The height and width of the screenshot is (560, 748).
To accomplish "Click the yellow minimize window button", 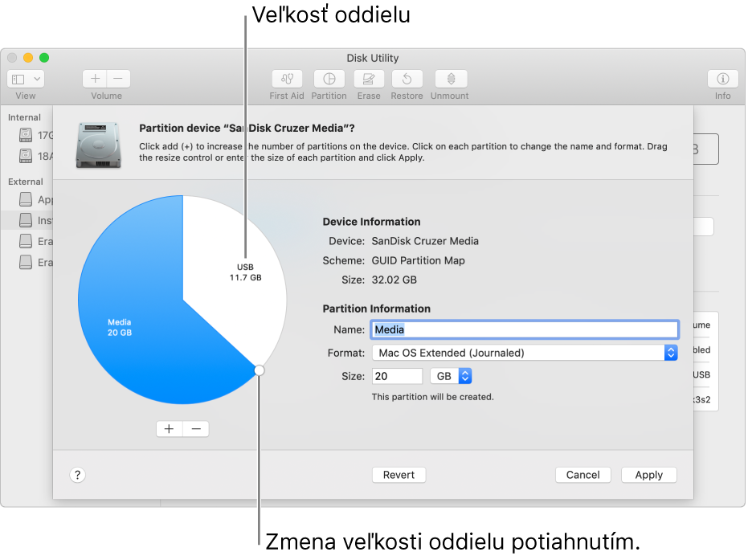I will click(x=28, y=58).
